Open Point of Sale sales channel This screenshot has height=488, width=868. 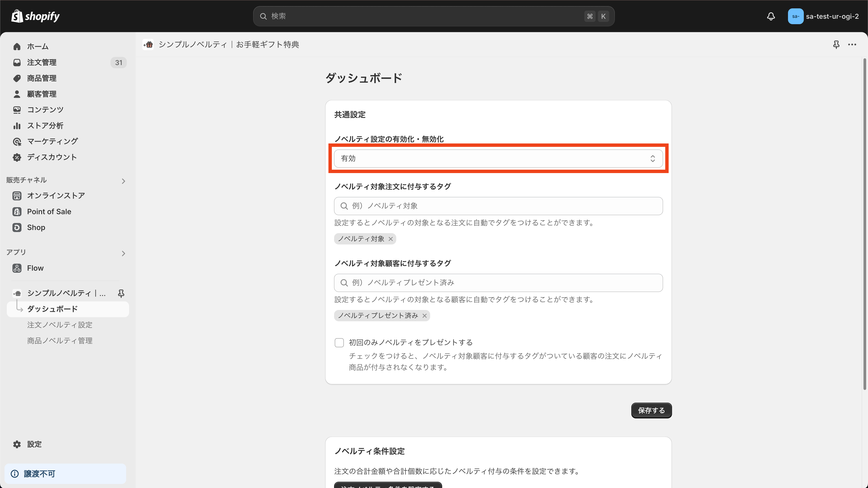click(49, 211)
